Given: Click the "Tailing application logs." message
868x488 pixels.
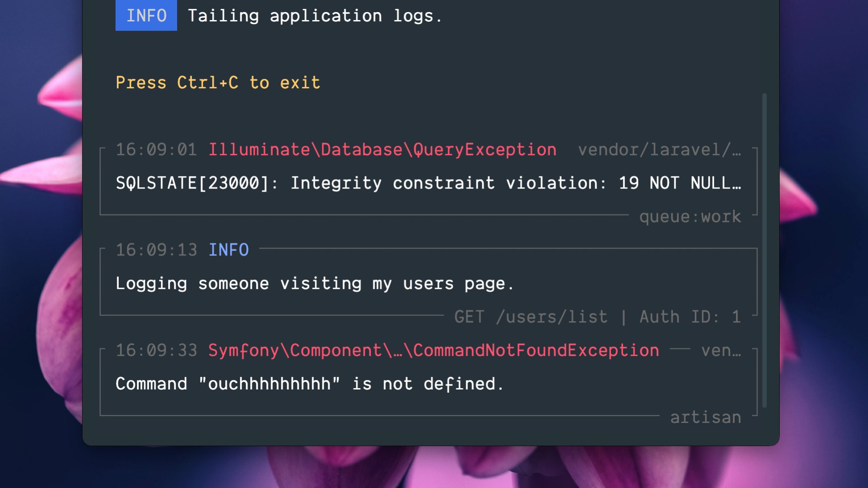Looking at the screenshot, I should 314,16.
